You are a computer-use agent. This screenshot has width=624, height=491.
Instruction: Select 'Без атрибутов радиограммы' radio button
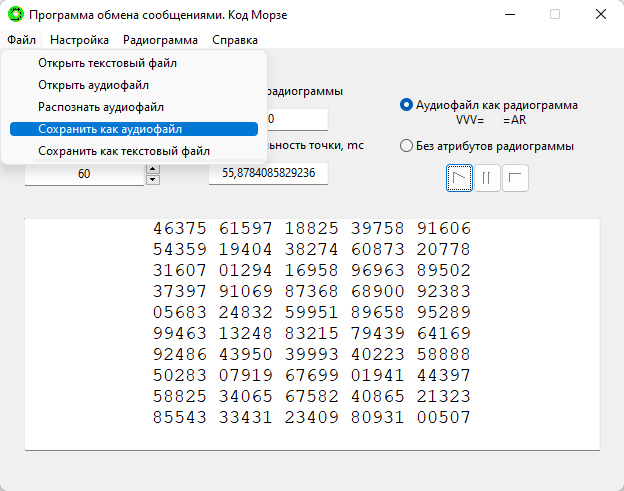(406, 146)
